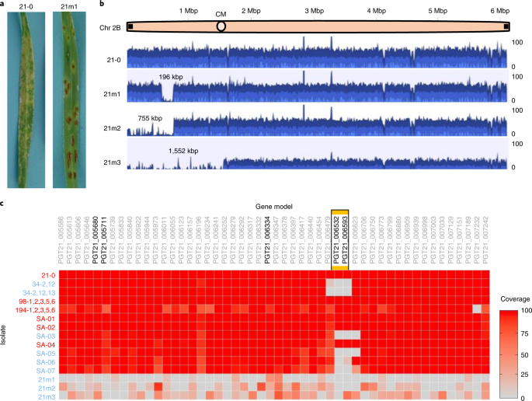Click the 21m2 coverage track plot
The height and width of the screenshot is (401, 532).
pos(317,120)
